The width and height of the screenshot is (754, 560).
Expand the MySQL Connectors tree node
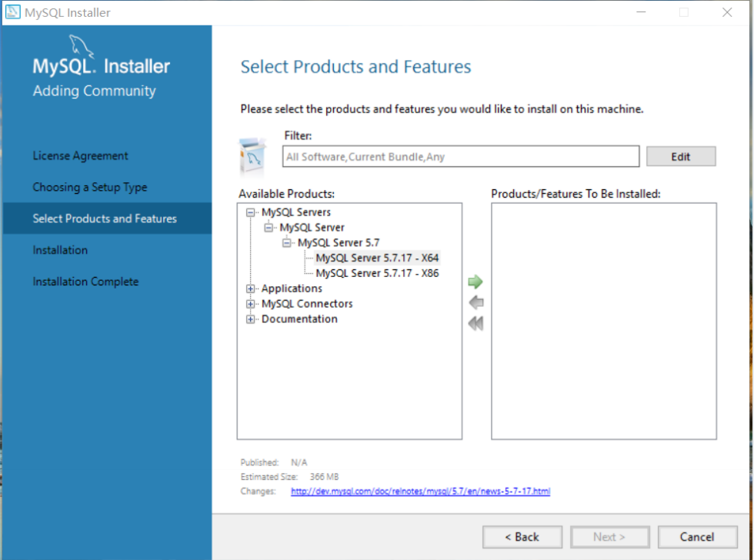pos(250,304)
